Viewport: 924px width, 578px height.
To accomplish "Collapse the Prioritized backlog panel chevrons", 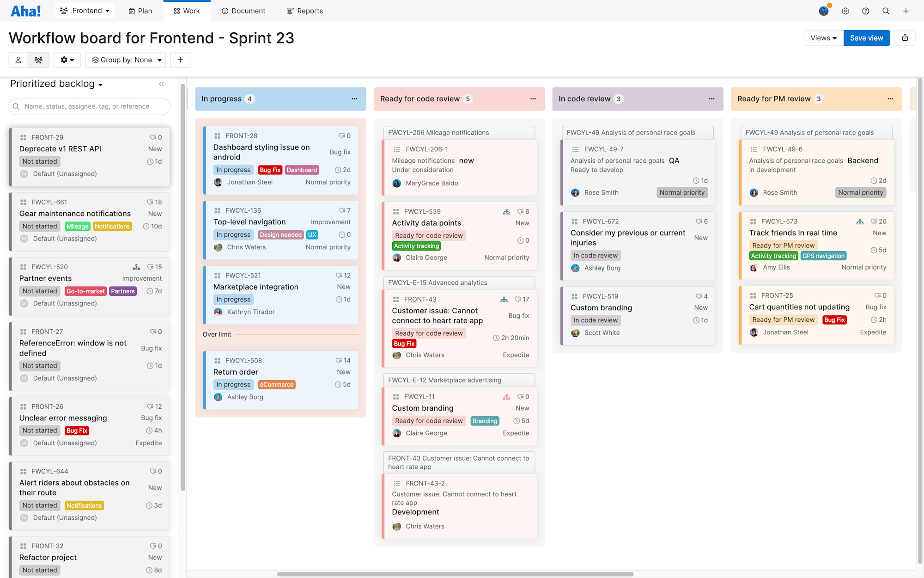I will tap(161, 84).
